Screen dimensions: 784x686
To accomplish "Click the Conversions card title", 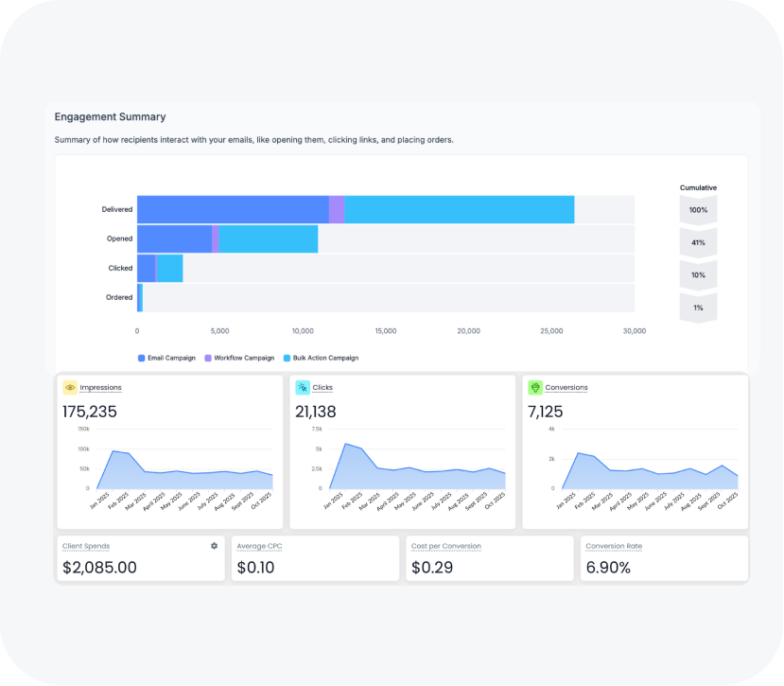I will coord(566,387).
